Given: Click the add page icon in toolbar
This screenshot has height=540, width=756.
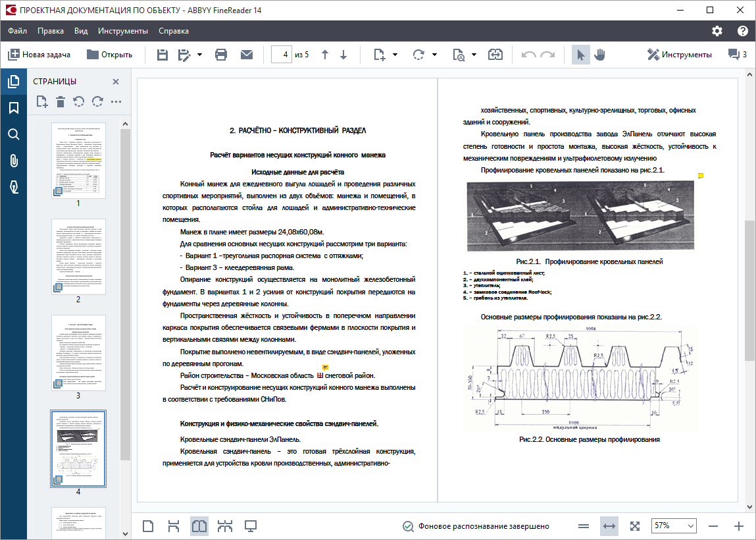Looking at the screenshot, I should coord(380,55).
